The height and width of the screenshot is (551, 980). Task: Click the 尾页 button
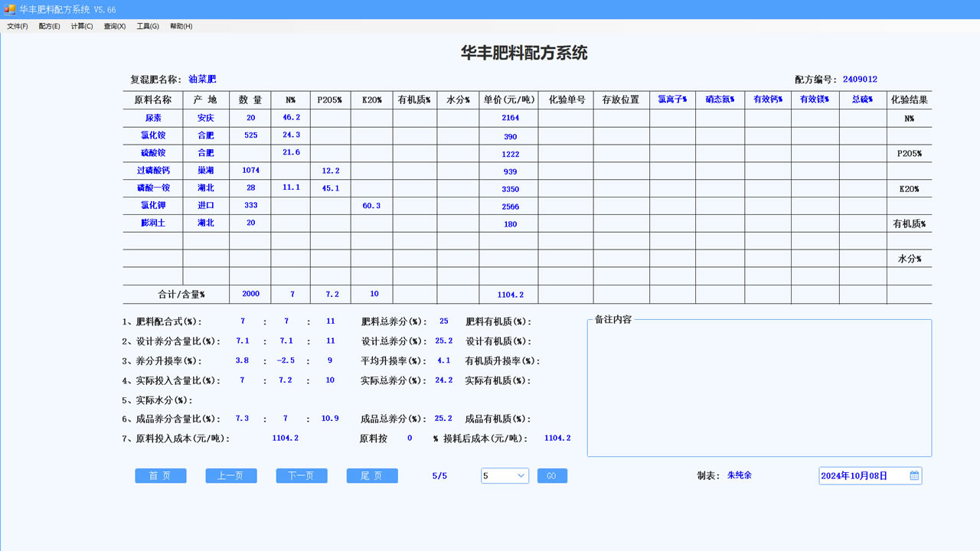pos(371,475)
